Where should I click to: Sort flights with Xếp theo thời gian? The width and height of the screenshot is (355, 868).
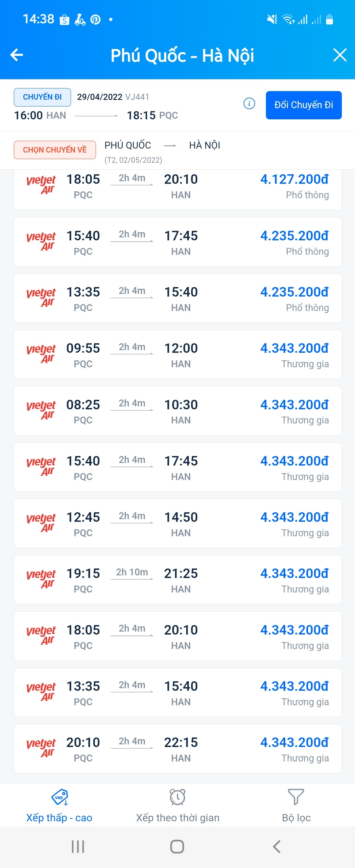177,805
